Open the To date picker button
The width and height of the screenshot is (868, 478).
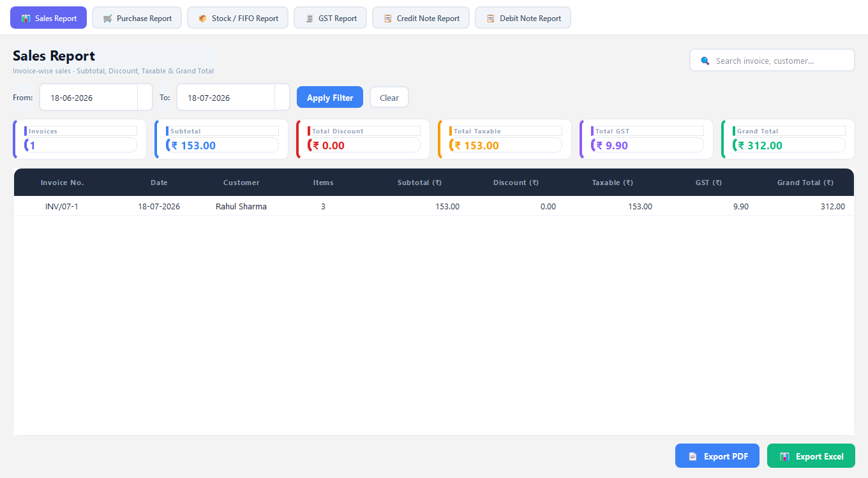[282, 98]
